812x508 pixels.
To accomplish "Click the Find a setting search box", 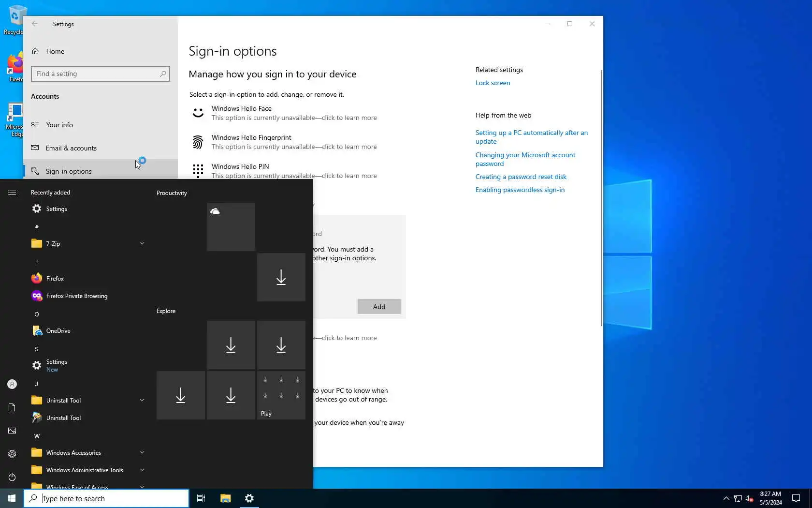I will click(x=101, y=74).
